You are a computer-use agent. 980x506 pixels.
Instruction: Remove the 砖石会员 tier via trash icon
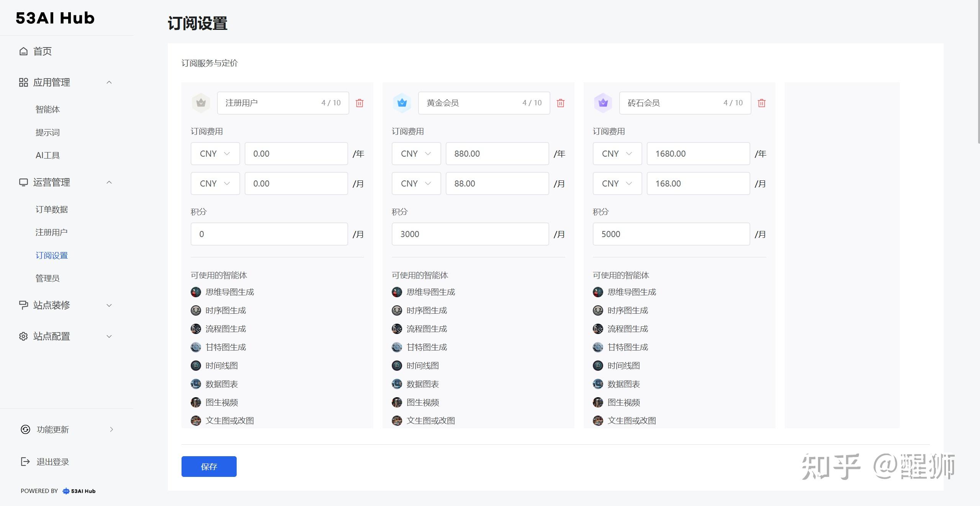pos(761,103)
